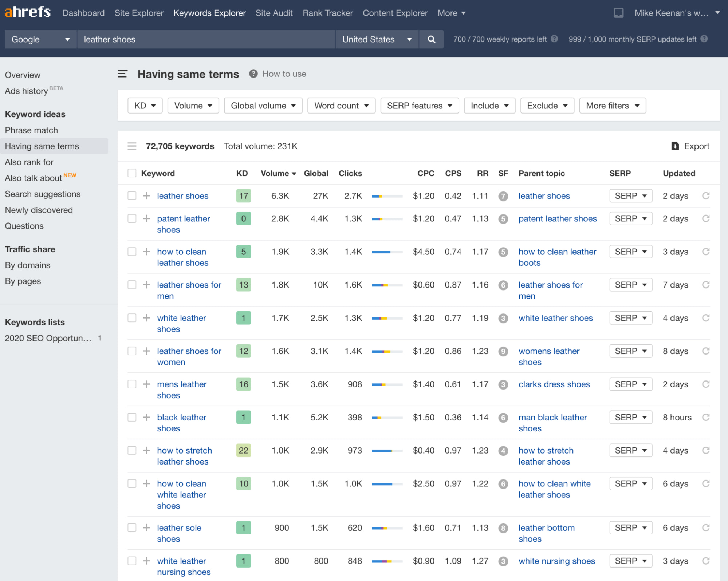Click help icon beside weekly reports left
This screenshot has width=728, height=581.
point(554,39)
